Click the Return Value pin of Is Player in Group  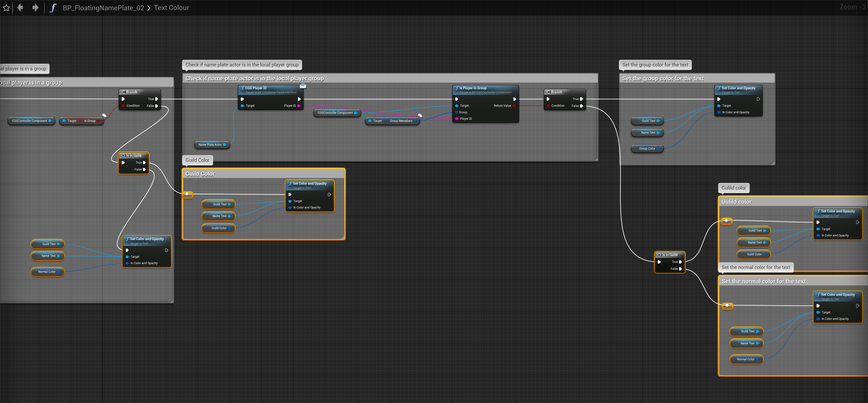click(514, 106)
